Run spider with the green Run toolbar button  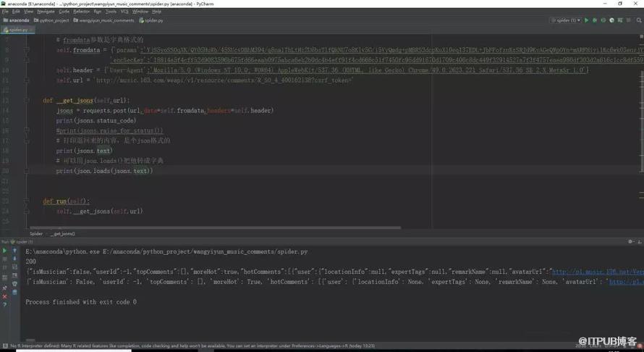587,20
